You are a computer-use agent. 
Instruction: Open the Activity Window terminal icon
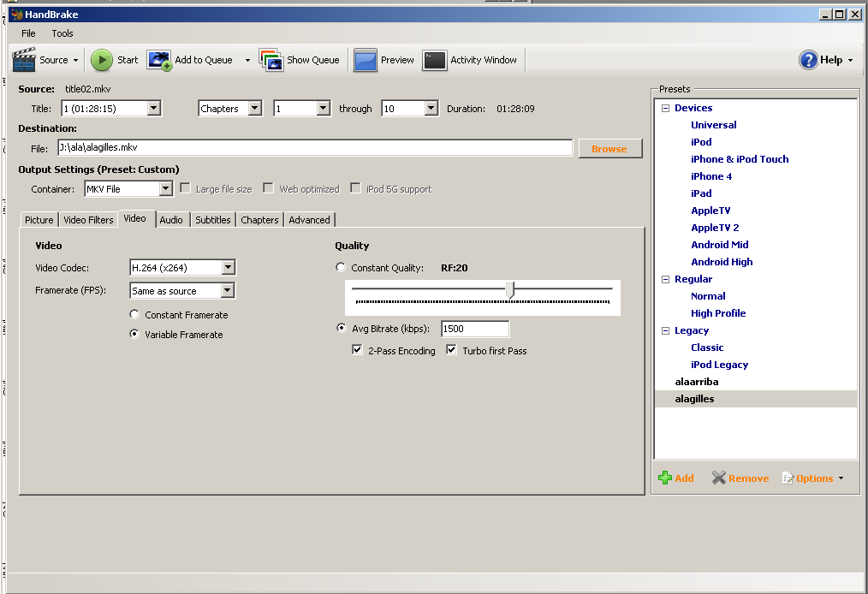tap(435, 60)
